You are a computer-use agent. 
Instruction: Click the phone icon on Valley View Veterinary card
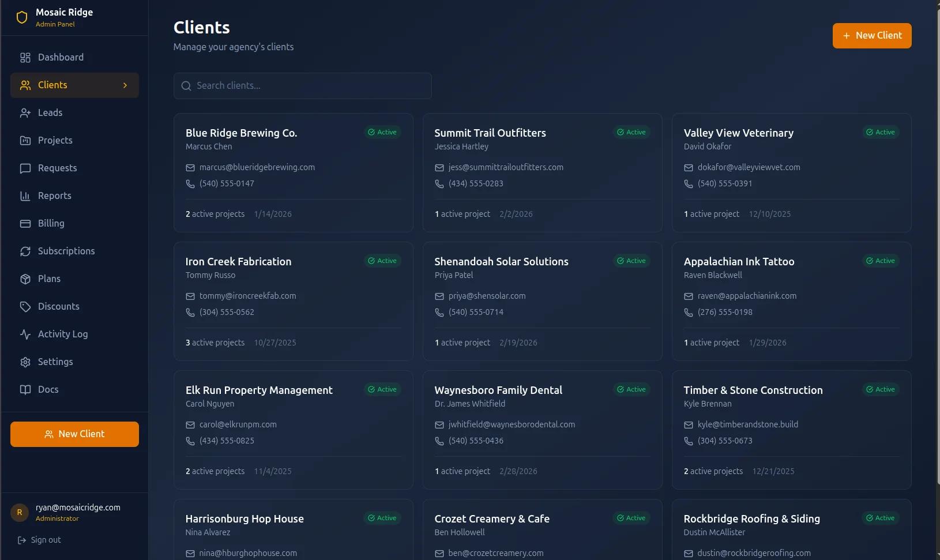point(688,183)
